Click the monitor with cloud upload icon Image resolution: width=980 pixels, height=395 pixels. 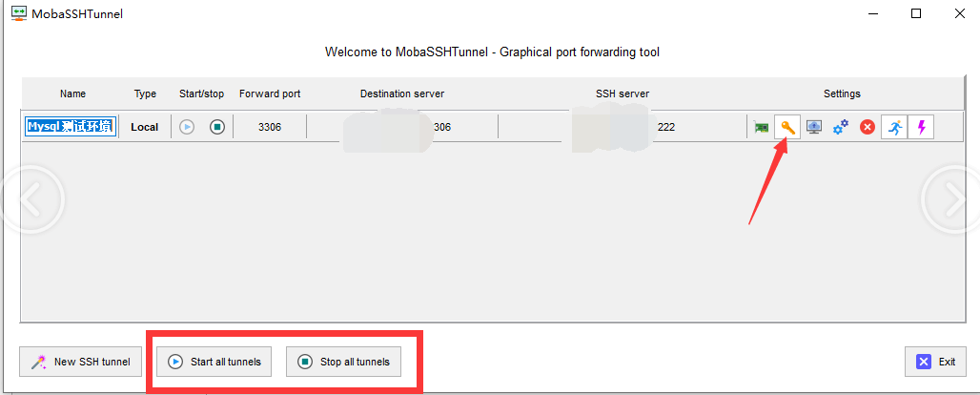coord(814,127)
